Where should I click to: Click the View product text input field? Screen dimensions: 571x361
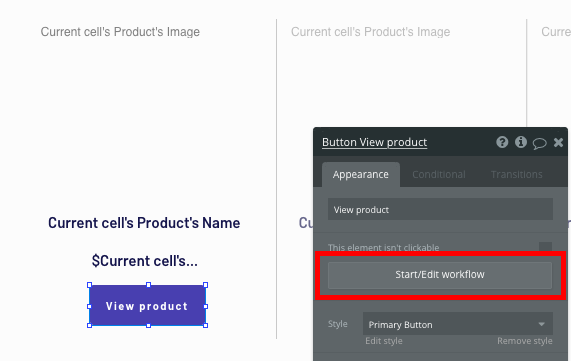pos(440,209)
